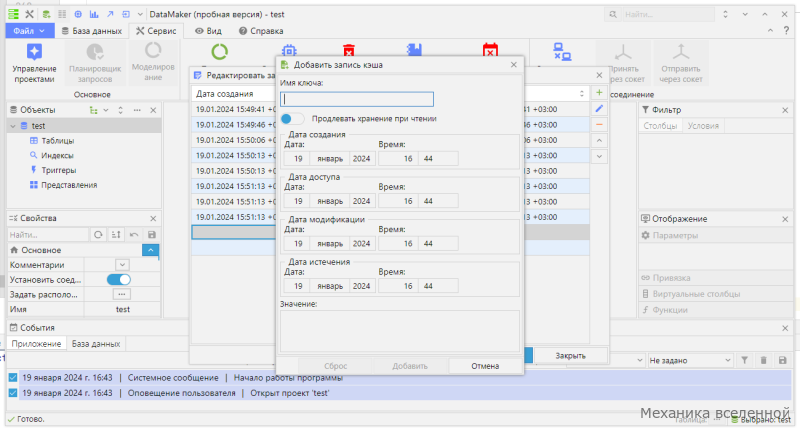The height and width of the screenshot is (431, 800).
Task: Click the orange minus remove-record icon
Action: coord(599,124)
